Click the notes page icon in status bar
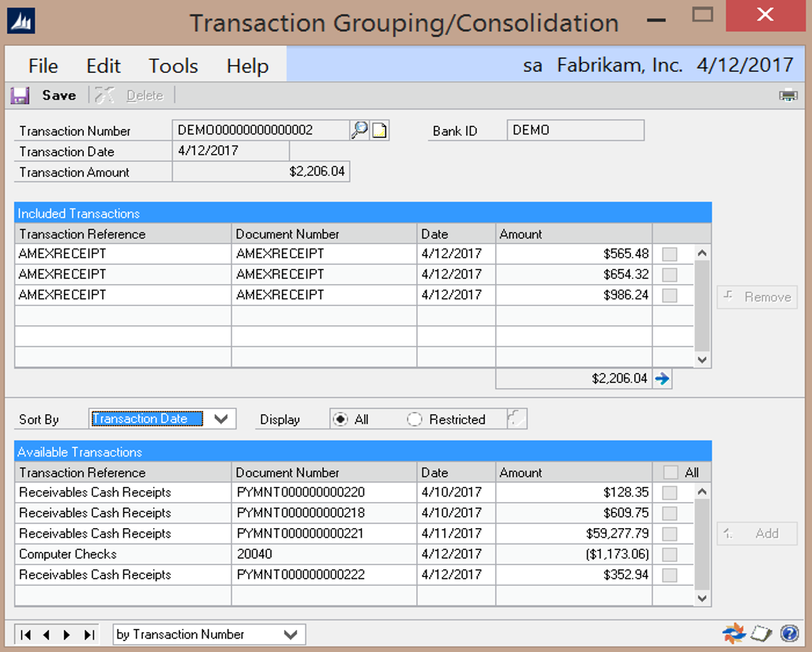Image resolution: width=812 pixels, height=652 pixels. pyautogui.click(x=761, y=633)
